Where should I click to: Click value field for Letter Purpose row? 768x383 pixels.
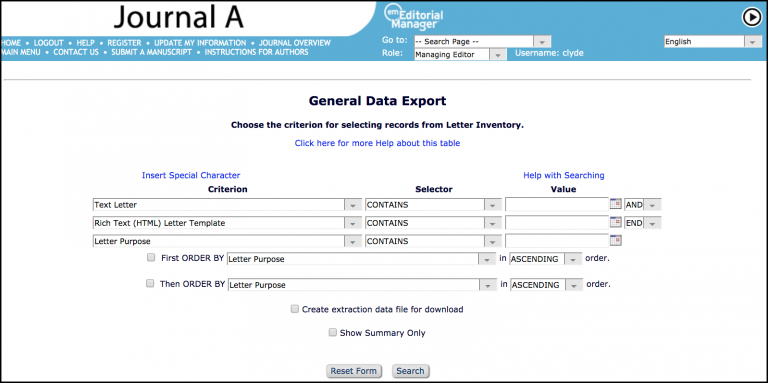pyautogui.click(x=557, y=241)
